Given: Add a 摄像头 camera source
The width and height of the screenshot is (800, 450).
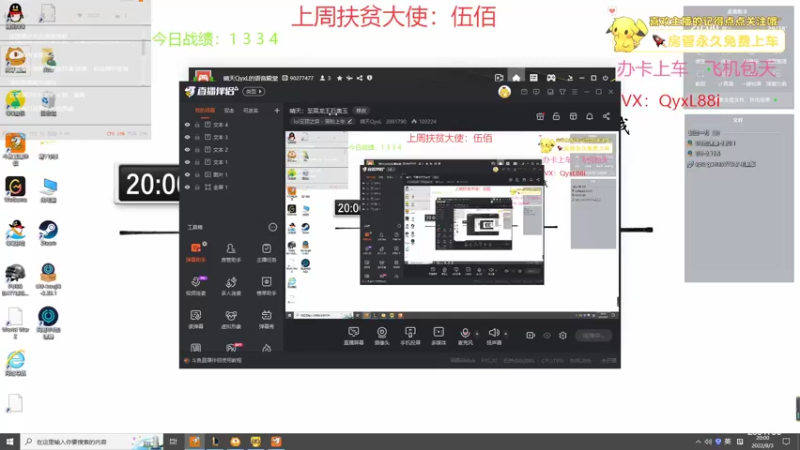Looking at the screenshot, I should [x=382, y=336].
